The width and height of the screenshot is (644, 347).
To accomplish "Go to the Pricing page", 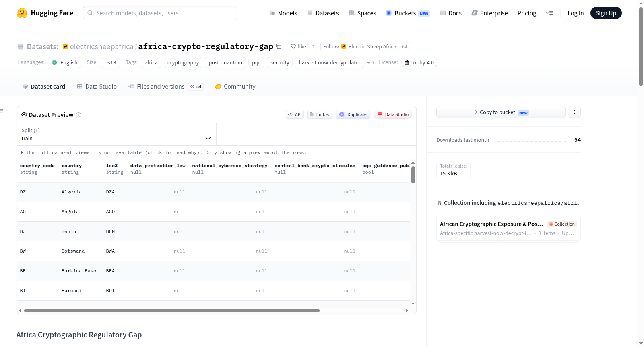I will click(x=527, y=13).
